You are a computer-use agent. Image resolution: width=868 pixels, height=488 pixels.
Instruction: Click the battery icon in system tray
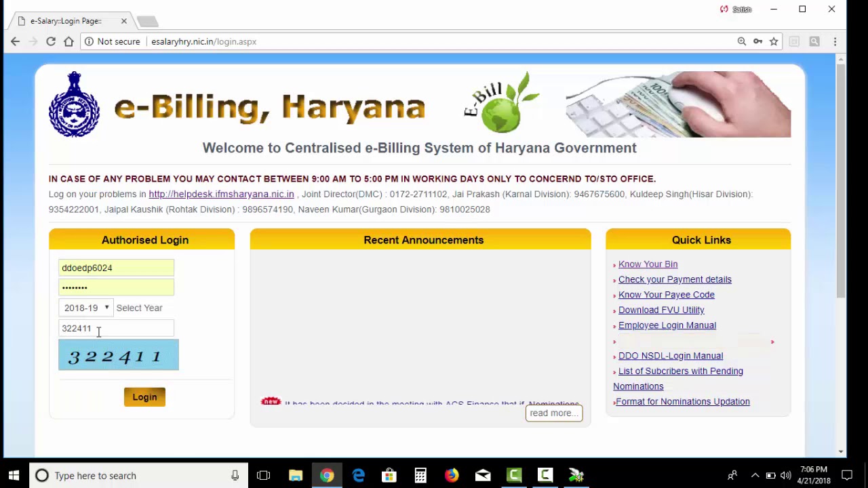pos(770,475)
